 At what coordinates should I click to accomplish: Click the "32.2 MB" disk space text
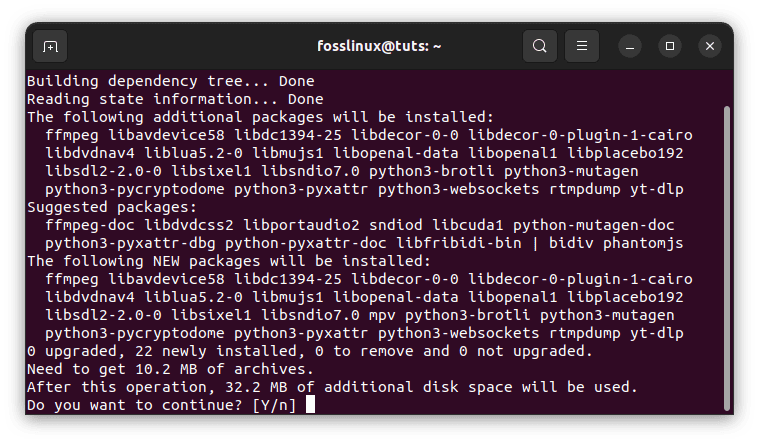[x=256, y=387]
